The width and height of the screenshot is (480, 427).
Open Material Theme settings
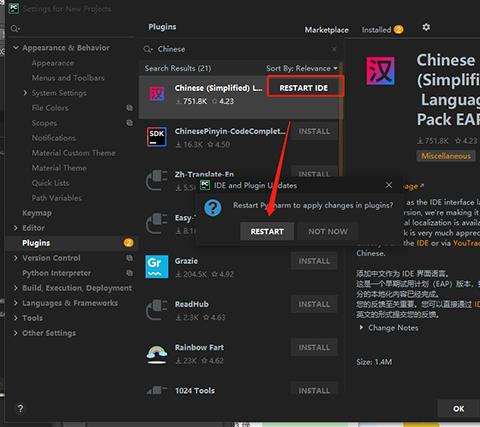(59, 168)
